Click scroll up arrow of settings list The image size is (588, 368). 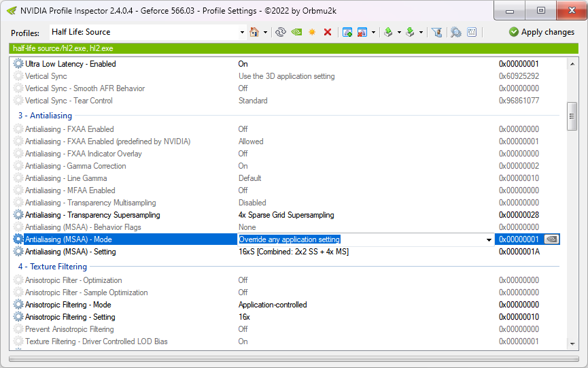572,64
